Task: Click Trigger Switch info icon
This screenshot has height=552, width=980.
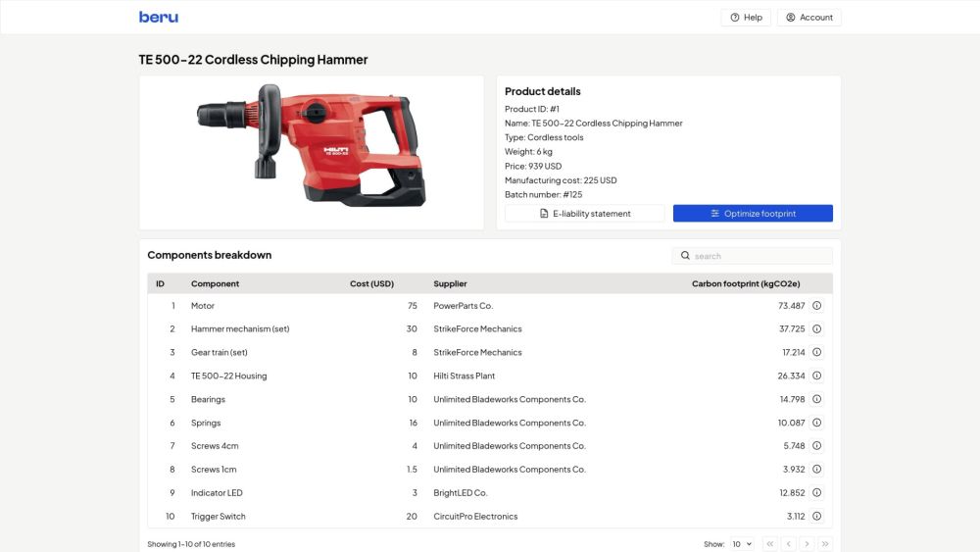Action: click(816, 517)
